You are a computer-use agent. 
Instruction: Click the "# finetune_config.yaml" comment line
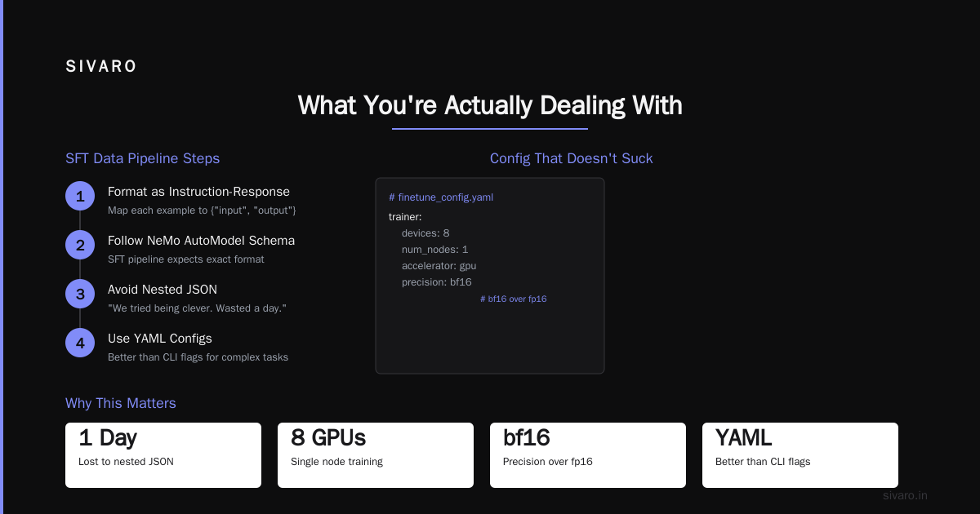coord(441,197)
